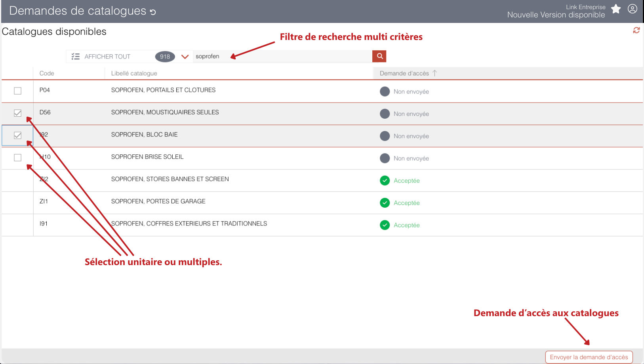Open the user account icon

click(633, 9)
